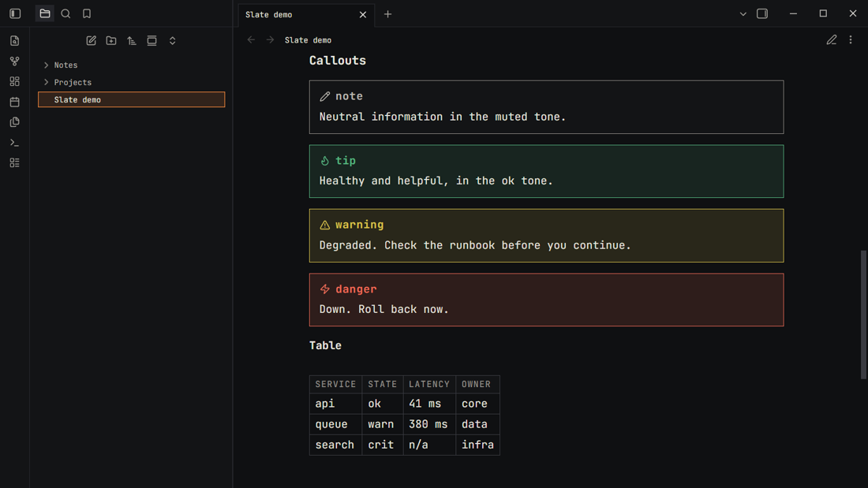Toggle the right sidebar panel

(762, 14)
